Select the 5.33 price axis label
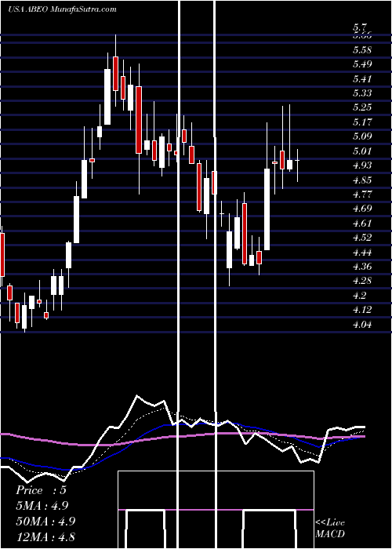Viewport: 392px width, 549px height. (362, 93)
